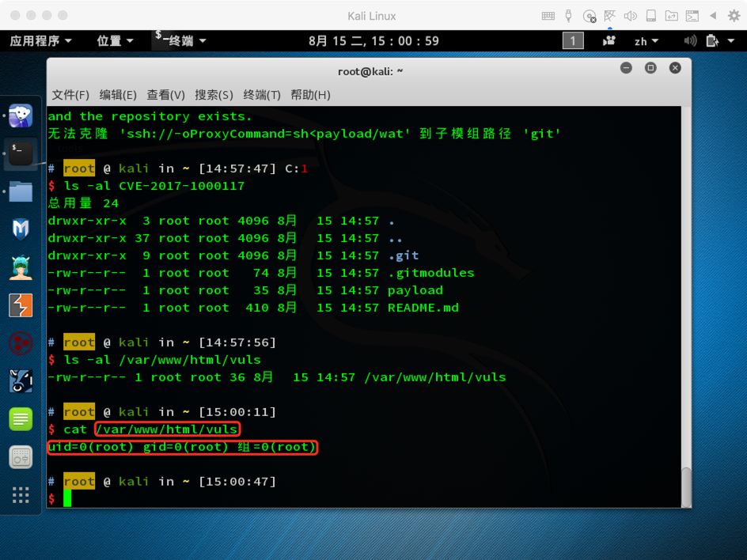Open the green notes dock icon

point(21,419)
